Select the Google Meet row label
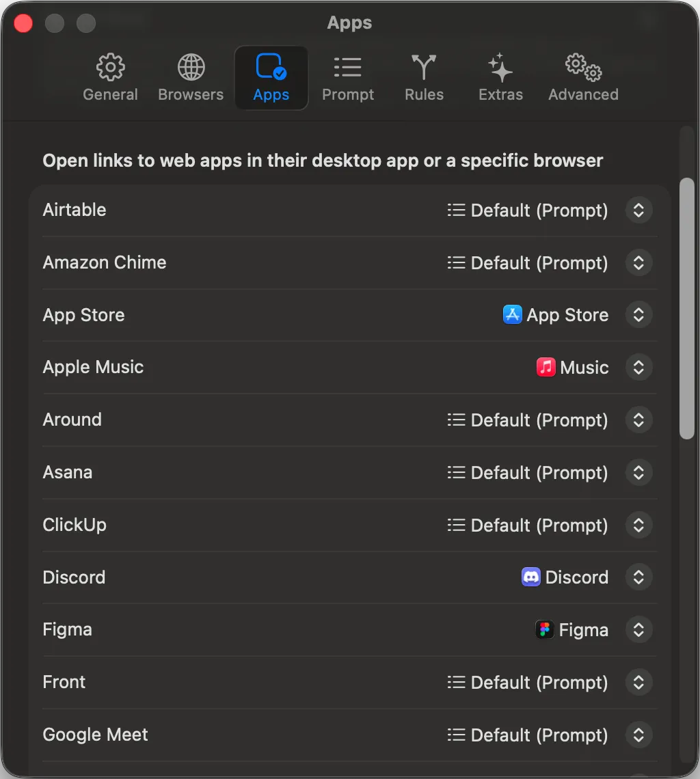 coord(96,735)
